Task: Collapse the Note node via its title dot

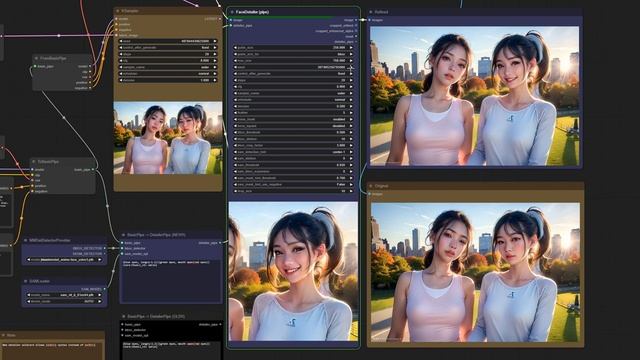Action: (x=4, y=335)
